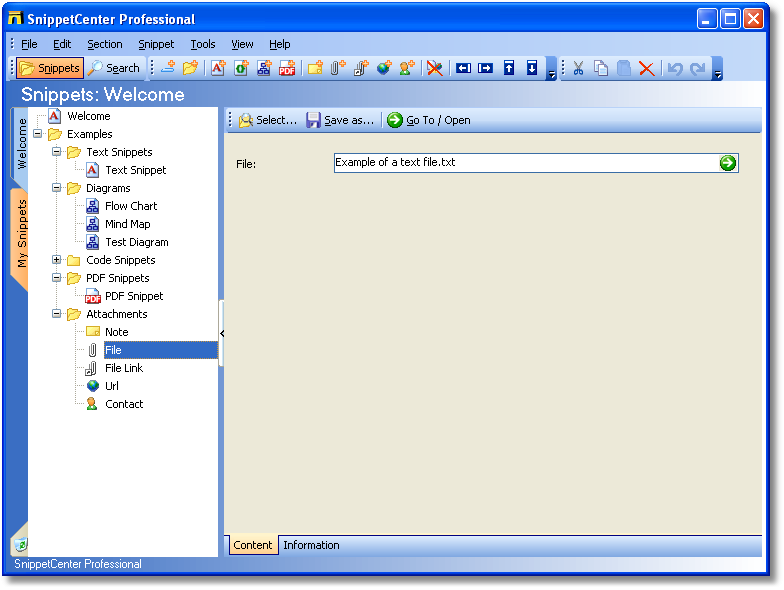Select the File Link item
The height and width of the screenshot is (590, 784).
coord(124,368)
